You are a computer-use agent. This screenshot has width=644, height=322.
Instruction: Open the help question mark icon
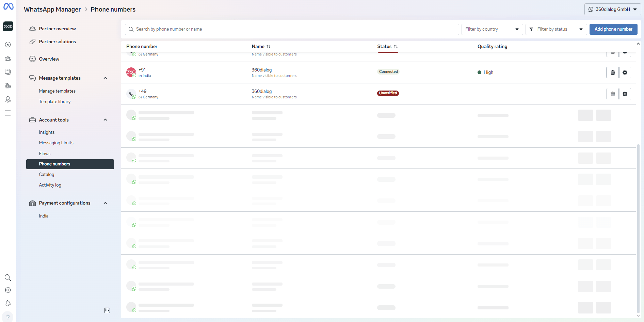(8, 317)
